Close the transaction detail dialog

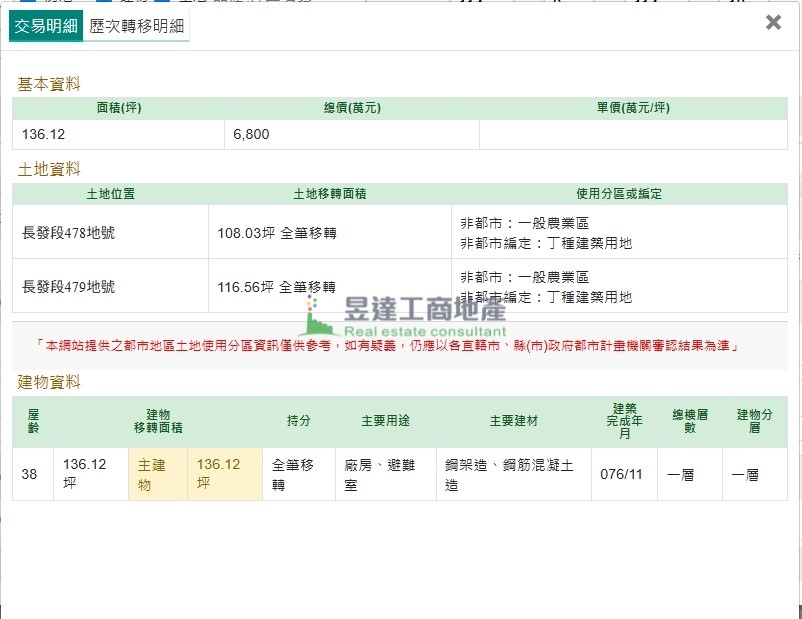(x=772, y=22)
